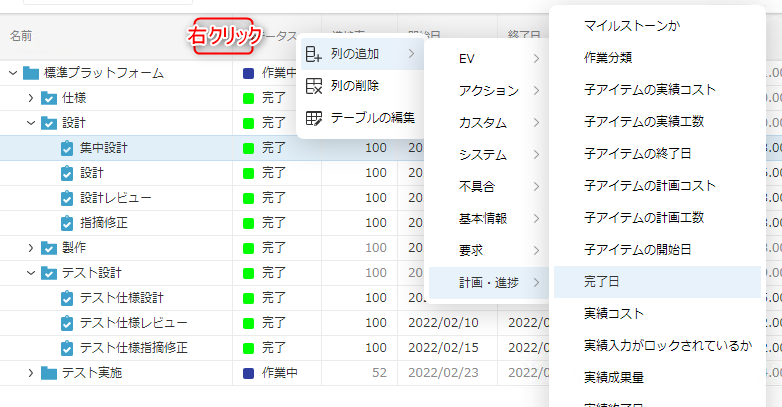Click the green status square for 設計レビュー

point(248,198)
